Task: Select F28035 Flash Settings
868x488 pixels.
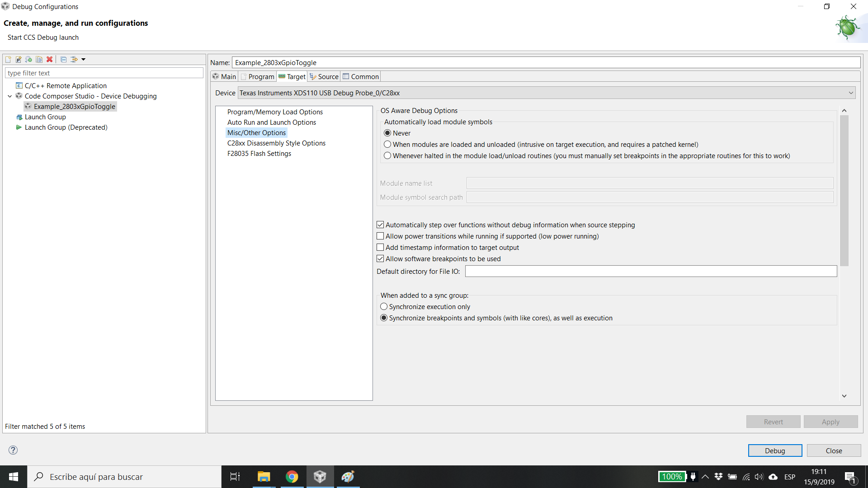Action: (x=259, y=154)
